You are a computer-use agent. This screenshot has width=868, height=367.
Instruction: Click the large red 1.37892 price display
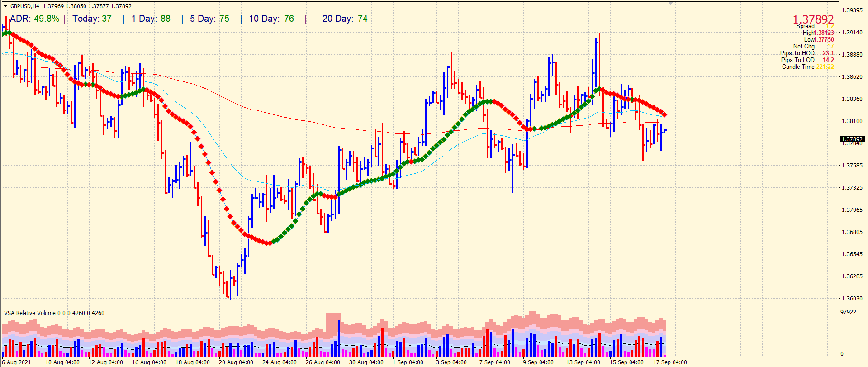click(x=813, y=19)
